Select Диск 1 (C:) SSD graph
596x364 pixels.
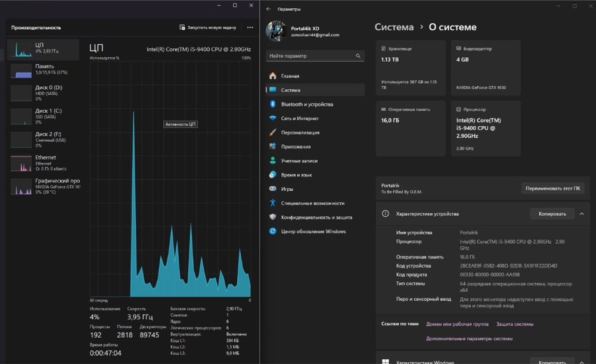coord(21,116)
